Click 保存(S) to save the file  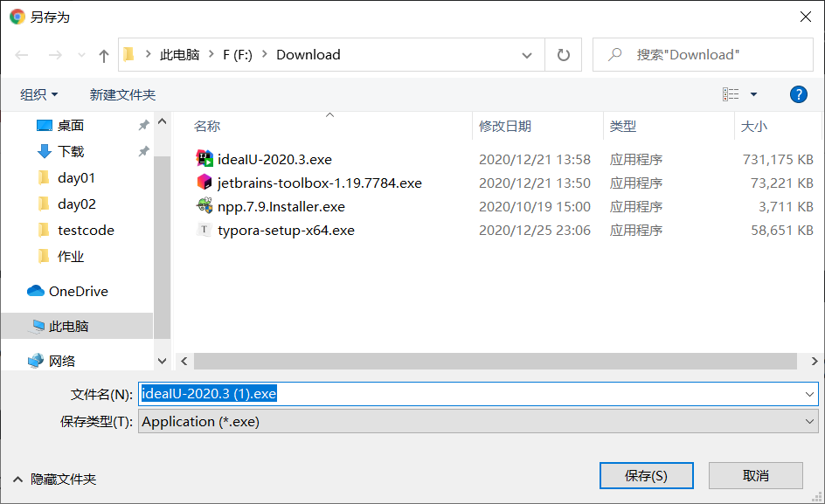[646, 475]
